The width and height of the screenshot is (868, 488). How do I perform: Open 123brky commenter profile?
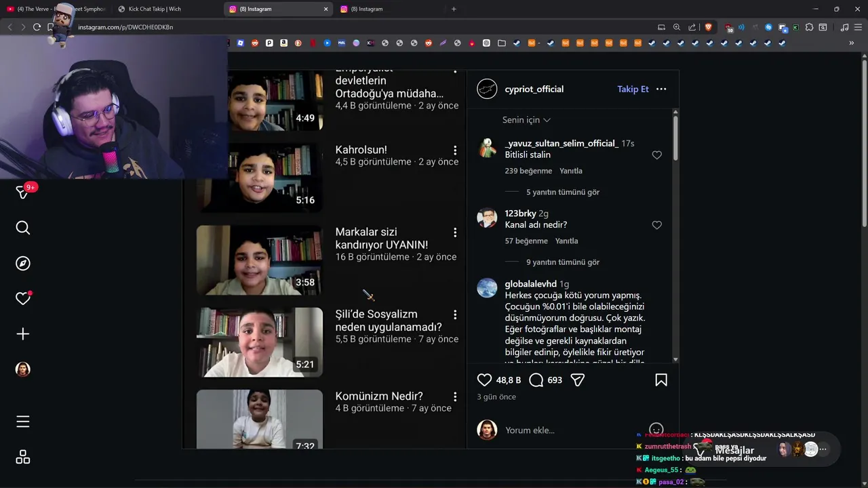pyautogui.click(x=520, y=213)
